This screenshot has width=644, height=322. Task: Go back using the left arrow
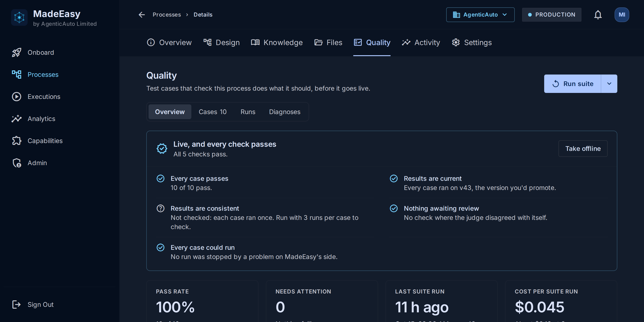tap(142, 15)
